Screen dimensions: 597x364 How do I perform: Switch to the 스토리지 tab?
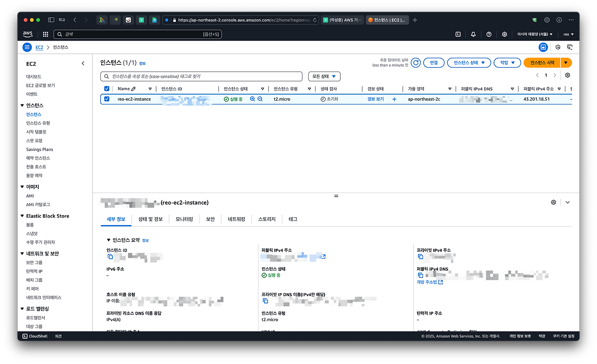click(267, 219)
